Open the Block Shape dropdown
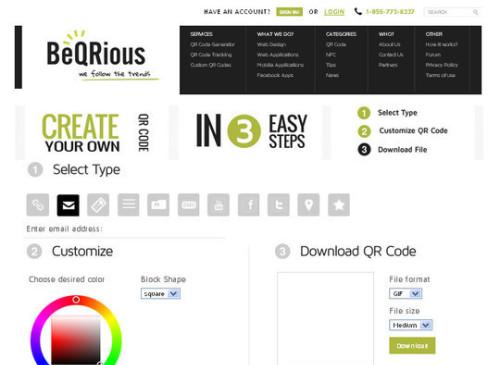500x365 pixels. tap(161, 294)
